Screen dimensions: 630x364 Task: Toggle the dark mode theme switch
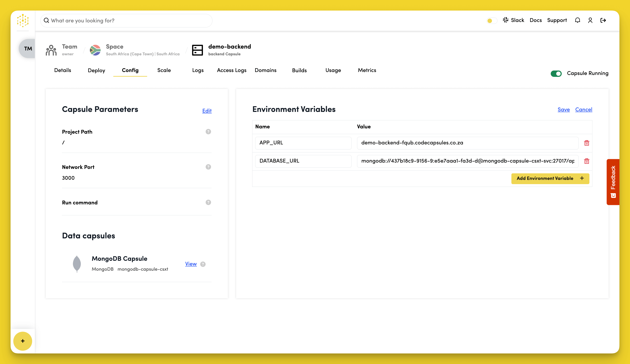click(492, 20)
